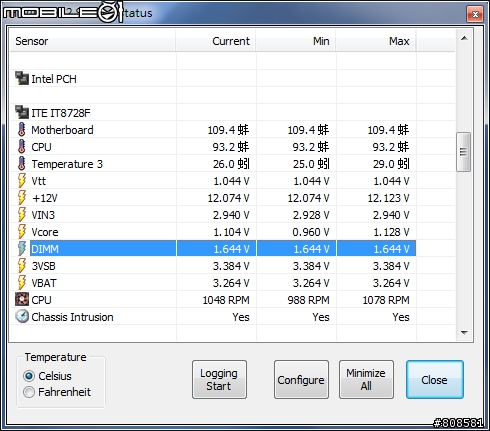Image resolution: width=490 pixels, height=431 pixels.
Task: Click the Chassis Intrusion icon
Action: [22, 316]
